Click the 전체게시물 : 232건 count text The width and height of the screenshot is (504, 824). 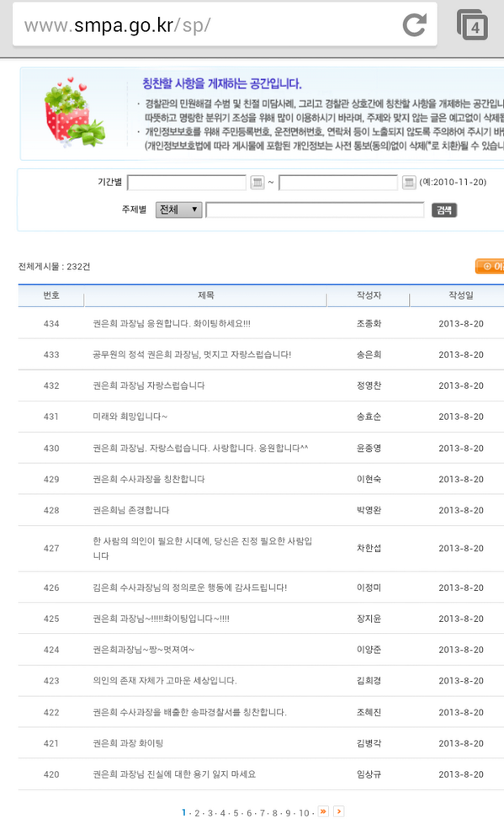click(54, 267)
